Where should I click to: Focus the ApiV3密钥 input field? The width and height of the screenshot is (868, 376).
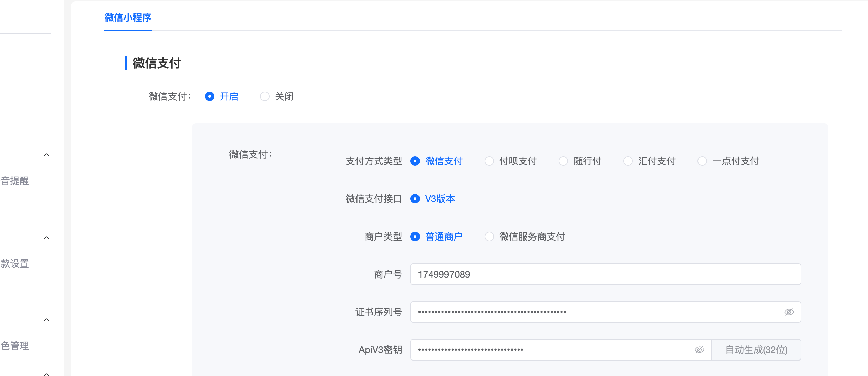coord(561,350)
